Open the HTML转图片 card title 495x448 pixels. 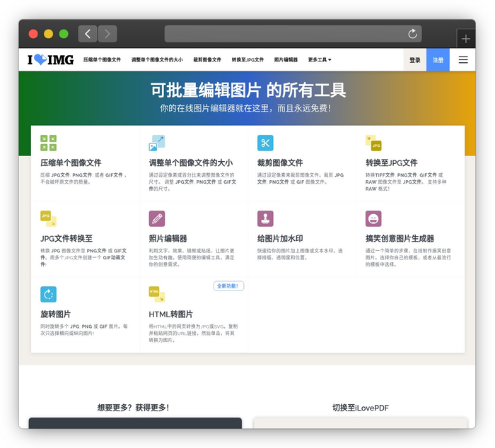170,314
